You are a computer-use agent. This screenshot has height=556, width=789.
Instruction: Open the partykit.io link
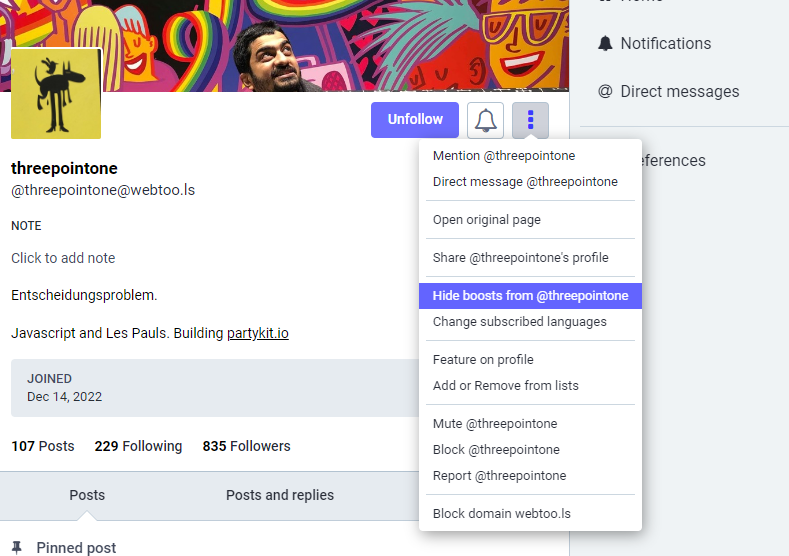tap(258, 333)
